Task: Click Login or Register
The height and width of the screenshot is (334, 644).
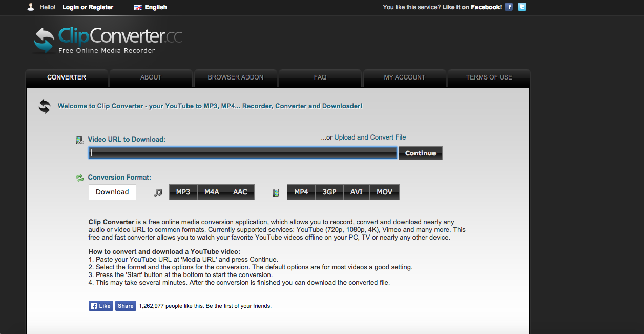Action: [88, 7]
